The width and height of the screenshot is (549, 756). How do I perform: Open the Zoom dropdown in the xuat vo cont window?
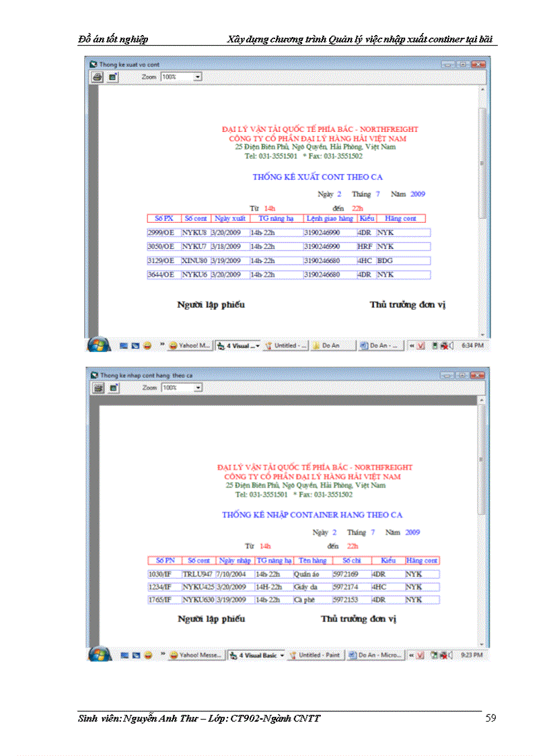click(196, 76)
